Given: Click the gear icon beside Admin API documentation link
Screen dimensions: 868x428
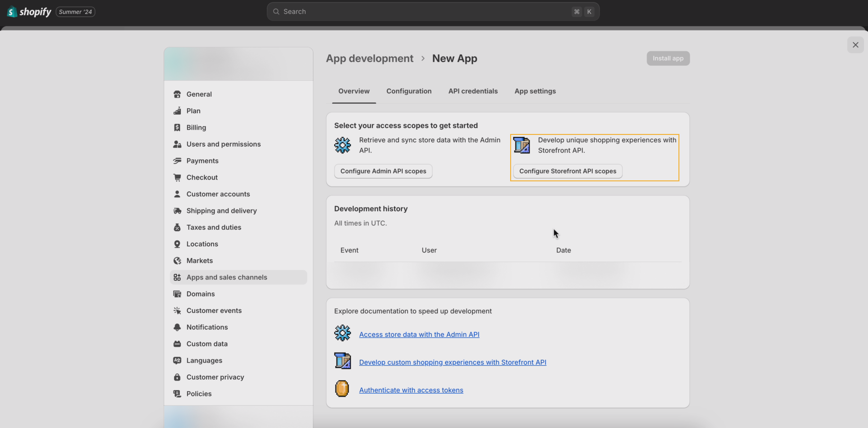Looking at the screenshot, I should (x=342, y=333).
